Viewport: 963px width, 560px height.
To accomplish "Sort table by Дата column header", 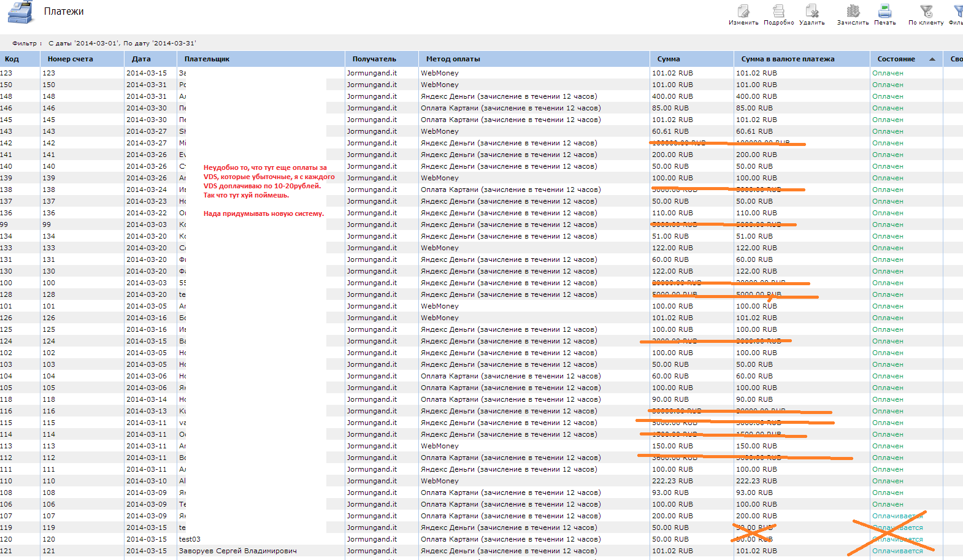I will pos(141,59).
